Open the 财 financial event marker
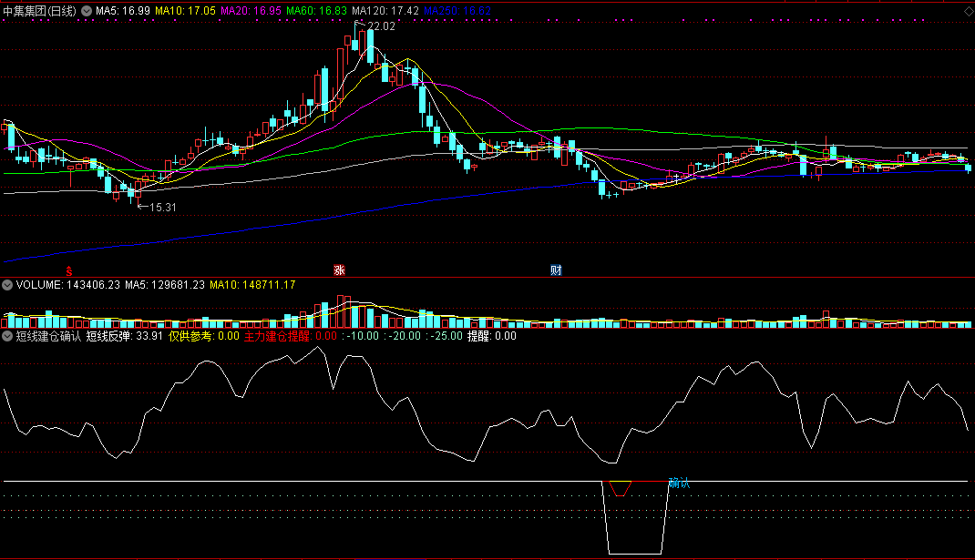975x560 pixels. (556, 270)
